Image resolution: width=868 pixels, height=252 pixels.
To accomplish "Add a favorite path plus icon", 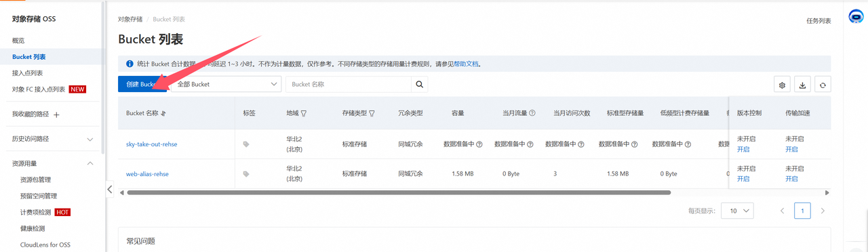I will [56, 114].
